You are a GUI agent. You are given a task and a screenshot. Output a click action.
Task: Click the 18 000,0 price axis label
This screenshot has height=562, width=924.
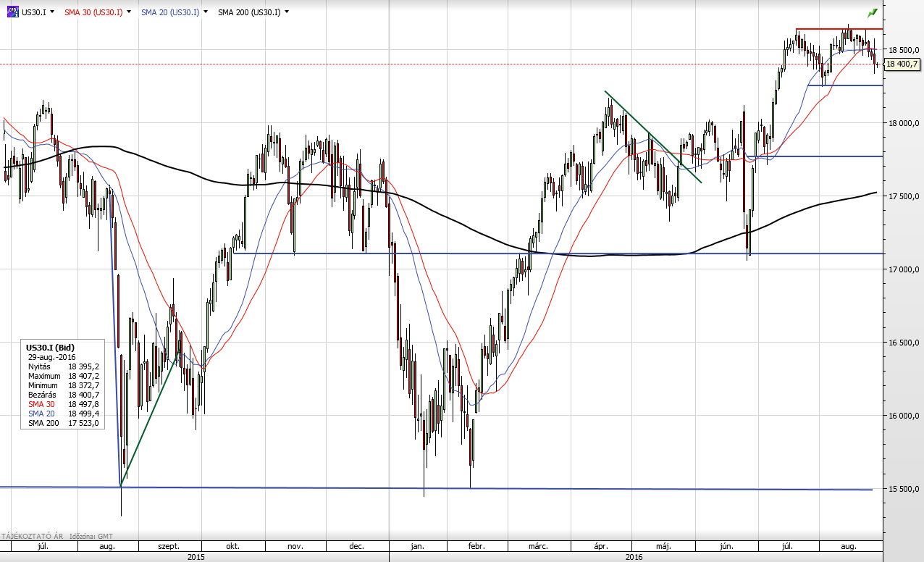point(903,123)
